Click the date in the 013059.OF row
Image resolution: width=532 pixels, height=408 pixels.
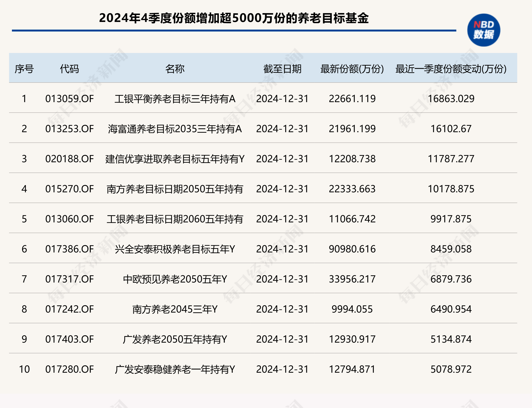[x=282, y=99]
